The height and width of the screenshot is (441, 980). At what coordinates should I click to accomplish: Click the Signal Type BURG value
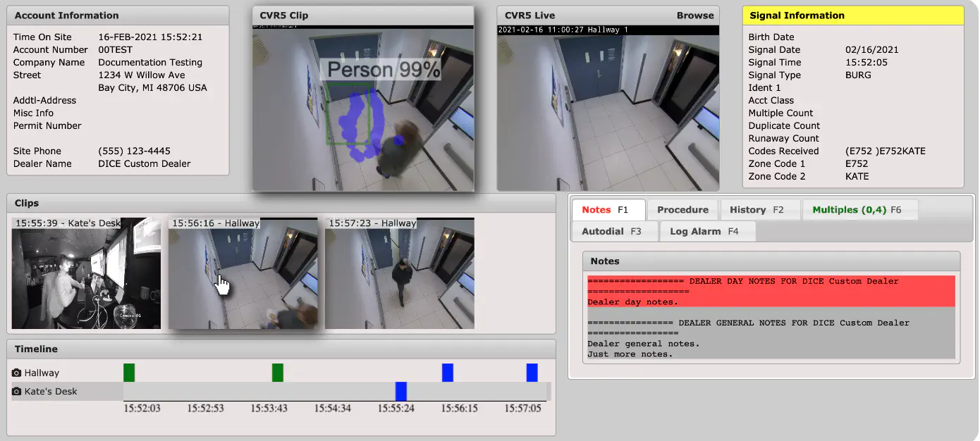pyautogui.click(x=858, y=75)
